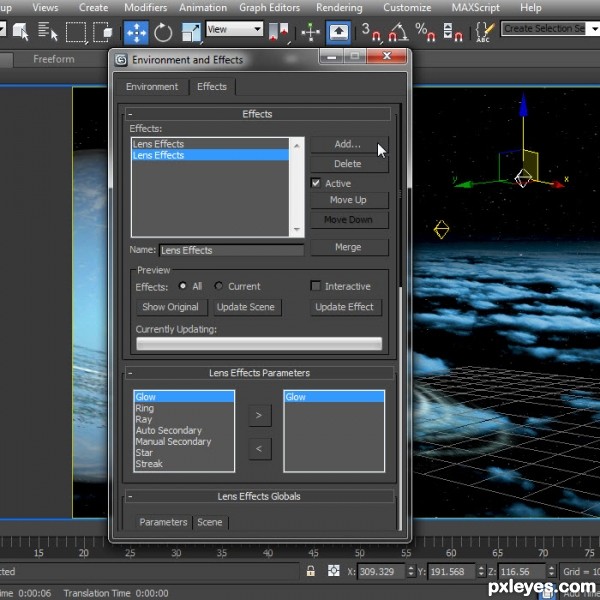
Task: Choose the Rectangular Selection Region tool
Action: pyautogui.click(x=76, y=32)
